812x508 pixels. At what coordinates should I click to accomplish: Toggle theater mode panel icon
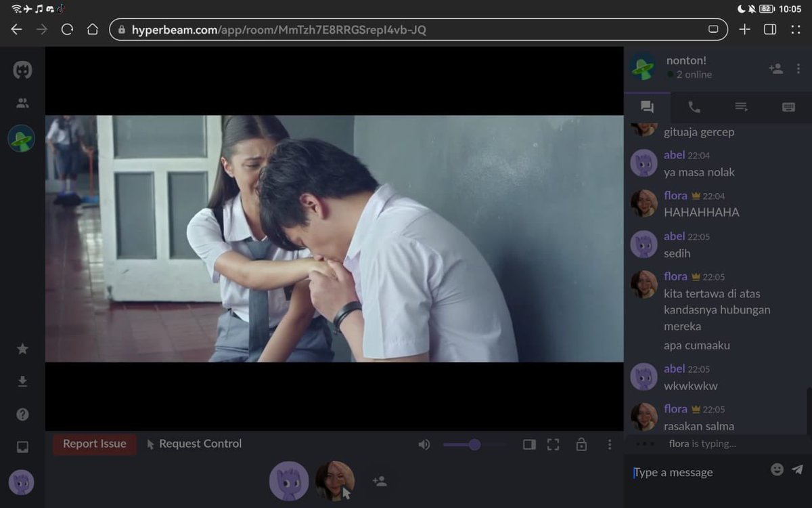coord(529,444)
